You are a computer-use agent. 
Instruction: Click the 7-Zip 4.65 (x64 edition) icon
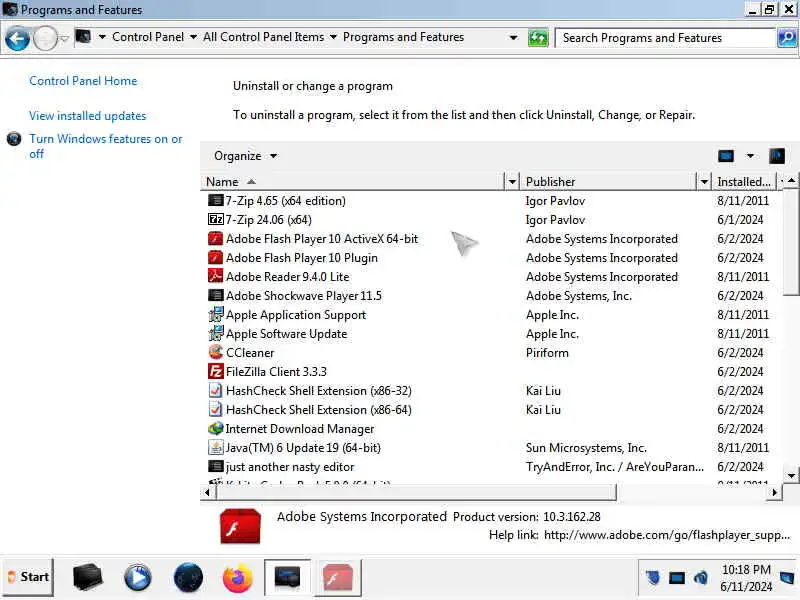216,201
